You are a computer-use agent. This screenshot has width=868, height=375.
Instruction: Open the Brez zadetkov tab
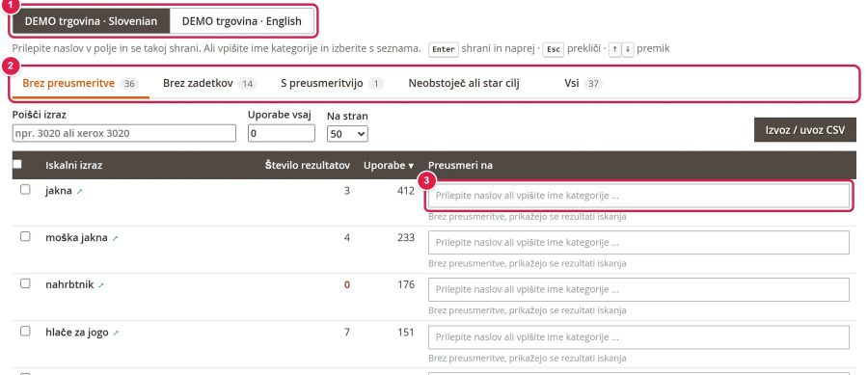[x=209, y=84]
